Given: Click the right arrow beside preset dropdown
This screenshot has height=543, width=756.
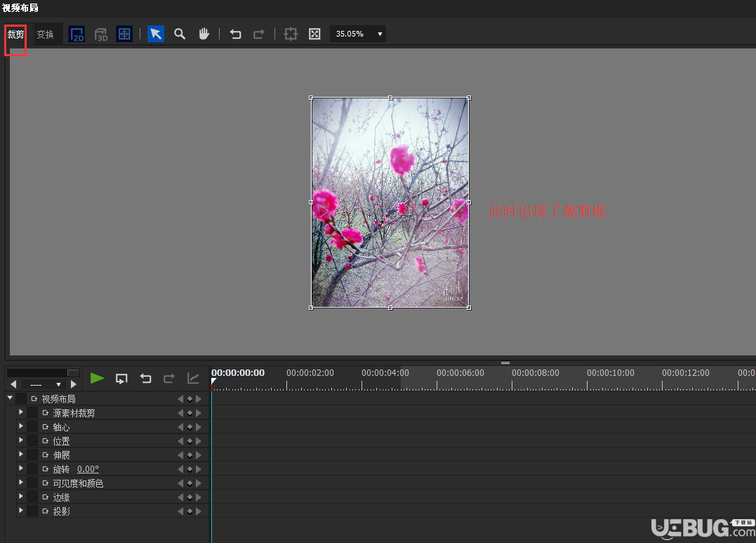Looking at the screenshot, I should (73, 384).
